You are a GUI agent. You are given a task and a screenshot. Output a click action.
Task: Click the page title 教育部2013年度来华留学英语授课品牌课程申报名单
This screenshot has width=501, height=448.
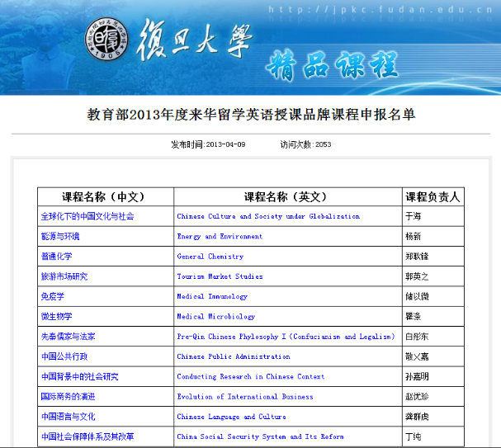[x=251, y=115]
